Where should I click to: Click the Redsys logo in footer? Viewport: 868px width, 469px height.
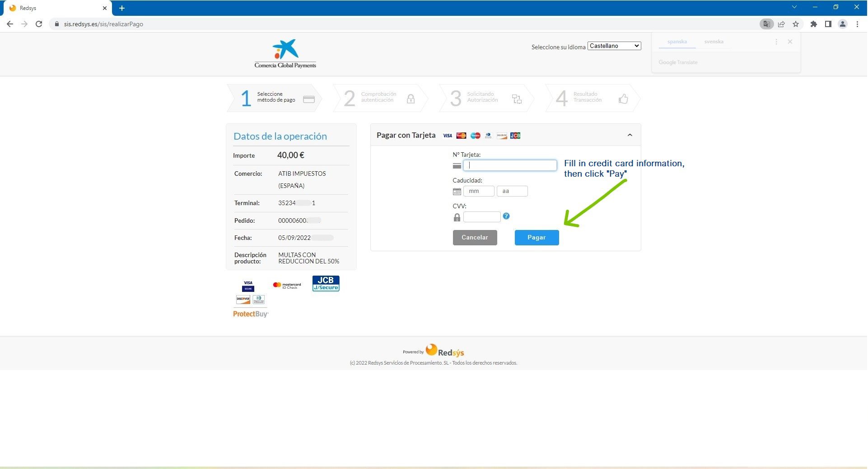point(445,351)
